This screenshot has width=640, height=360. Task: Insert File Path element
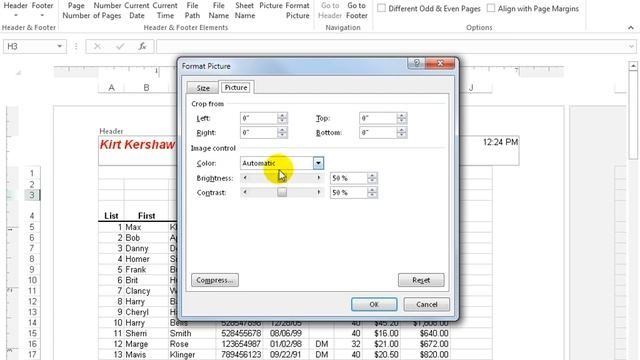pyautogui.click(x=192, y=10)
